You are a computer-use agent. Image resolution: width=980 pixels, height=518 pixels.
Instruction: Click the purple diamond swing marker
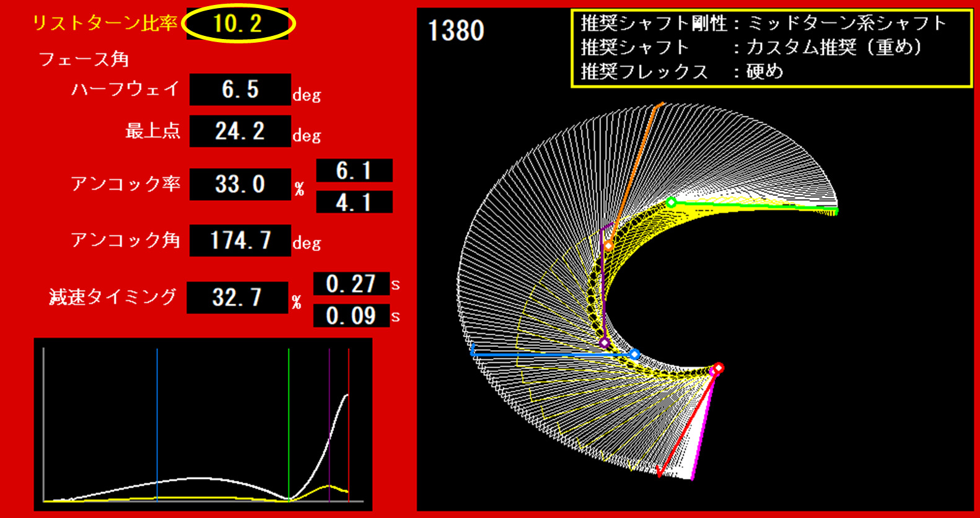[605, 343]
